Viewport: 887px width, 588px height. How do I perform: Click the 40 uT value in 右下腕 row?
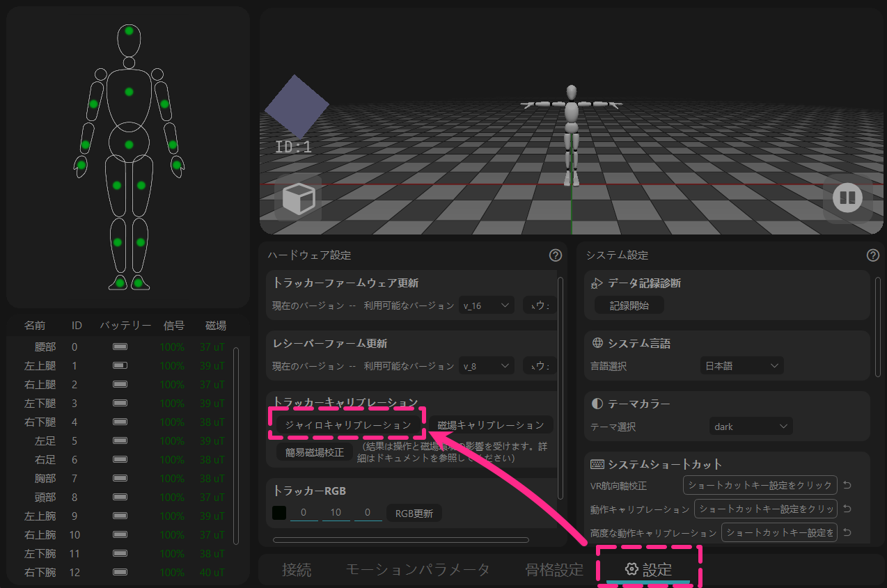[212, 572]
